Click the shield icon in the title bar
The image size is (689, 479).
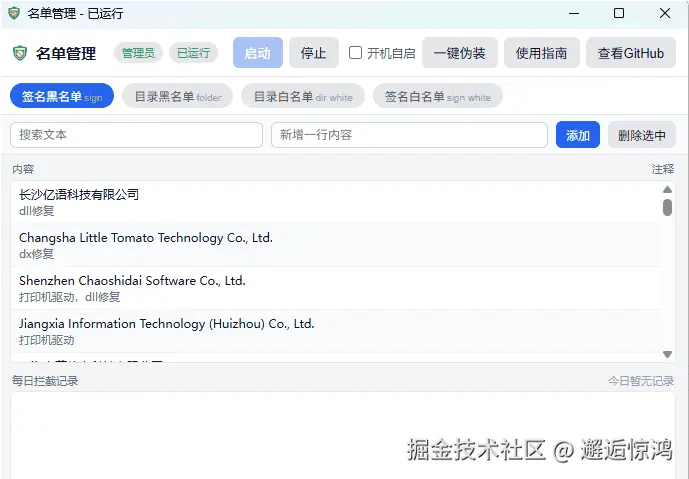pos(14,13)
